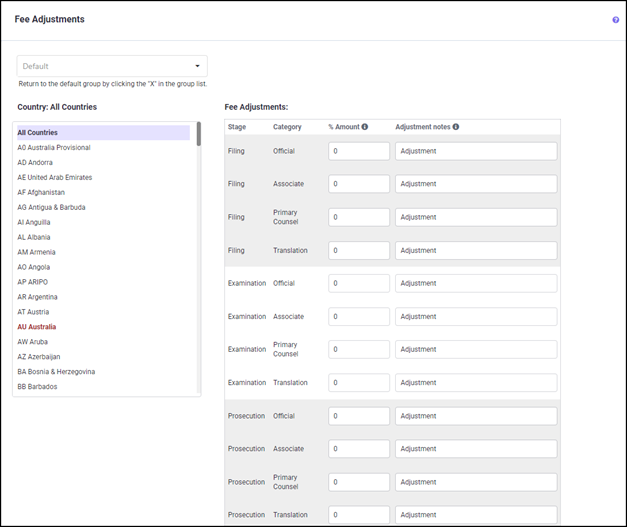Click Prosecution Associate % Amount input
The width and height of the screenshot is (627, 527).
pyautogui.click(x=358, y=449)
